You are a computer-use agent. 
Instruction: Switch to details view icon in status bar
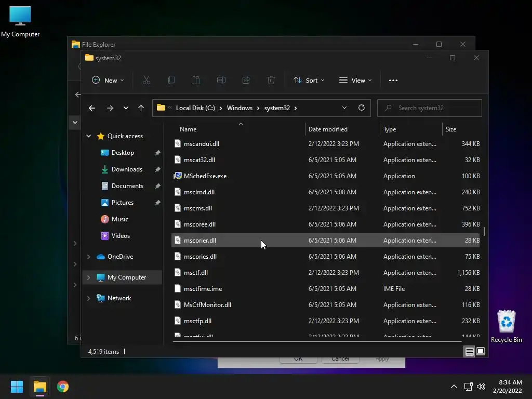pos(469,352)
